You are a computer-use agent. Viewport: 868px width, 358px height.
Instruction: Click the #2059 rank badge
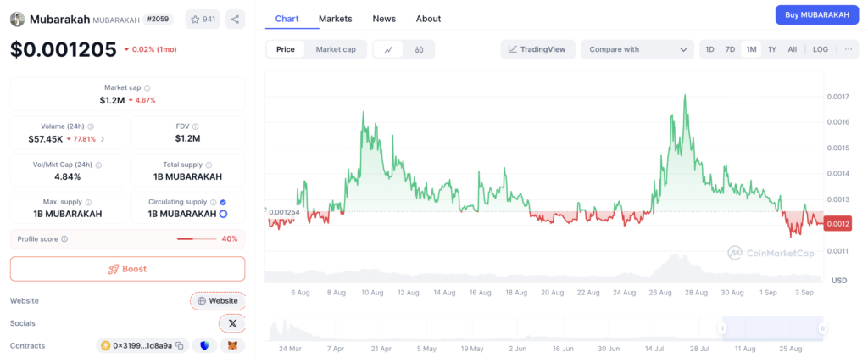point(158,20)
